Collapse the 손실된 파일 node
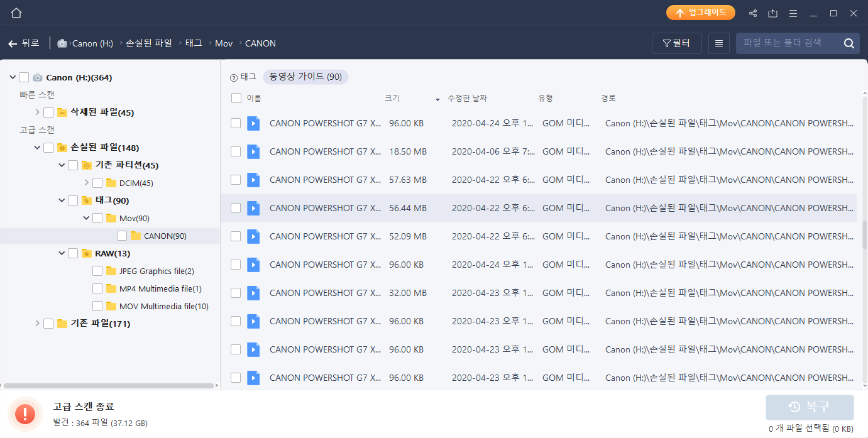 click(x=37, y=148)
